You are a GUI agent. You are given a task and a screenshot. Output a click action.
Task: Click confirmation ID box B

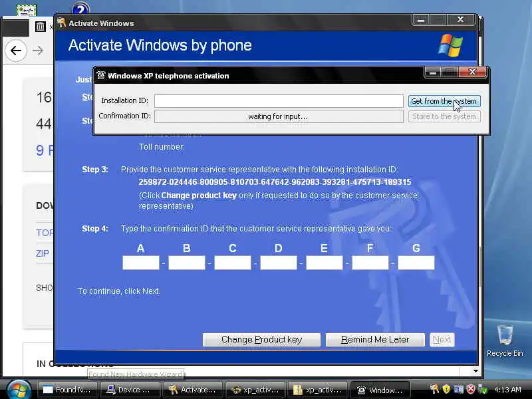[x=187, y=263]
